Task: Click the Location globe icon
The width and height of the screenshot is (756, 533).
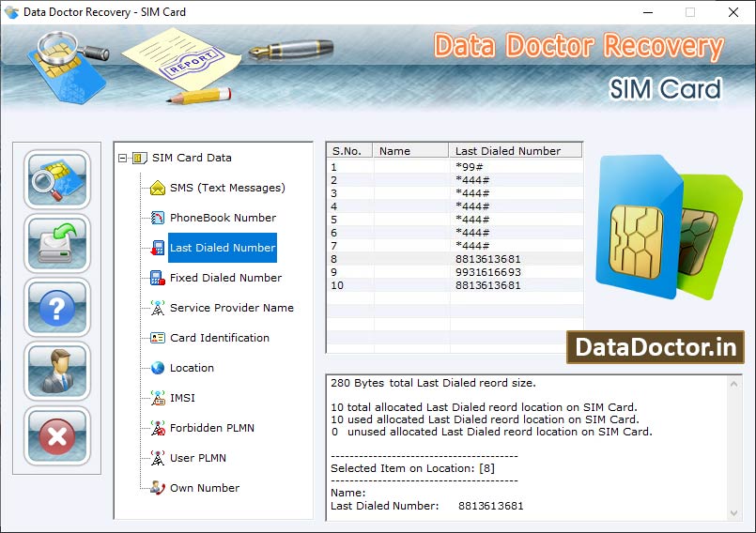Action: (x=158, y=368)
